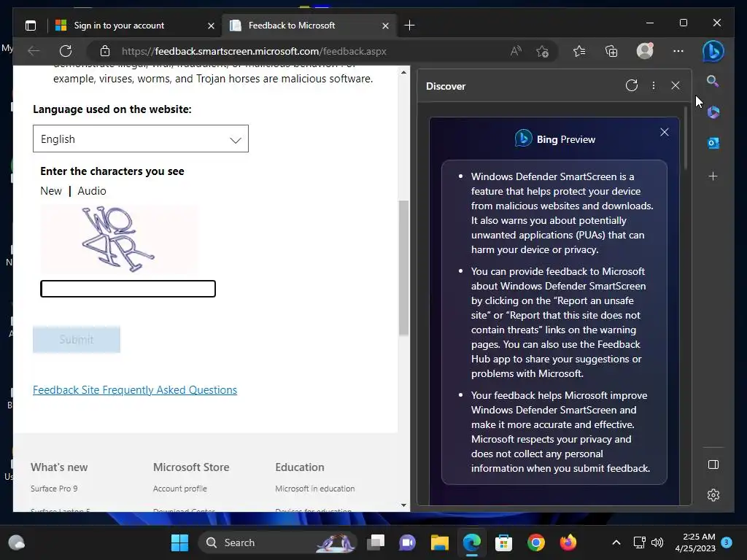The height and width of the screenshot is (560, 747).
Task: Open the tab actions menu icon
Action: click(31, 26)
